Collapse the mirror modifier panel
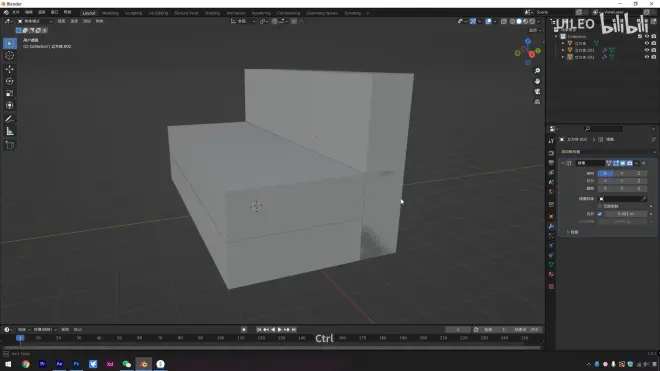The height and width of the screenshot is (371, 660). tap(563, 163)
